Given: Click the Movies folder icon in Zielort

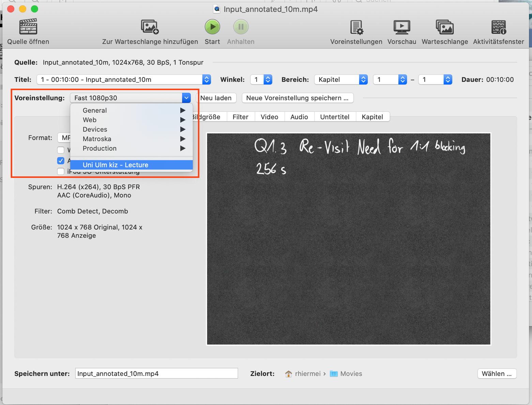Looking at the screenshot, I should [x=334, y=374].
